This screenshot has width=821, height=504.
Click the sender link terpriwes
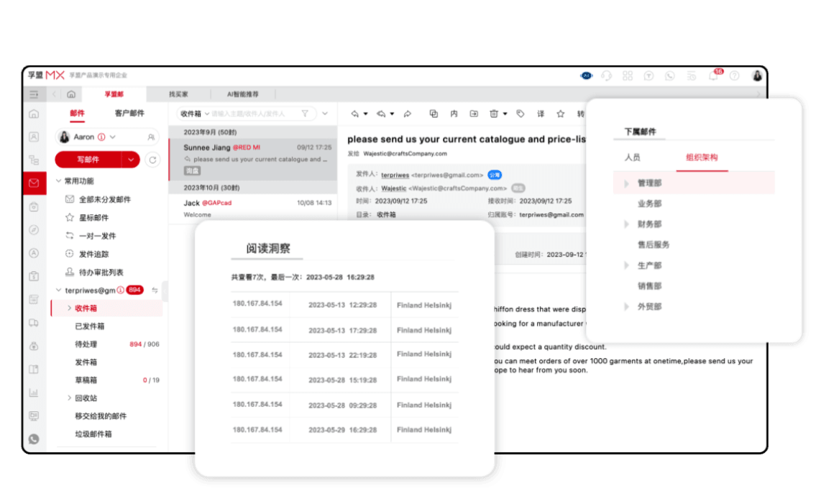coord(394,175)
